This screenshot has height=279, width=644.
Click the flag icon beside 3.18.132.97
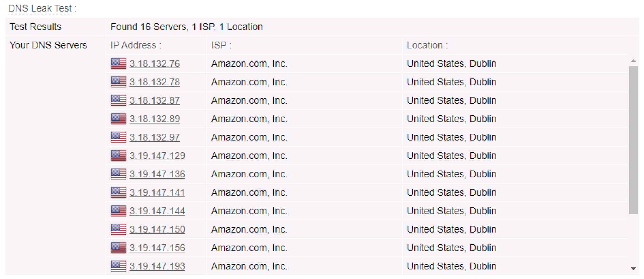[x=119, y=137]
